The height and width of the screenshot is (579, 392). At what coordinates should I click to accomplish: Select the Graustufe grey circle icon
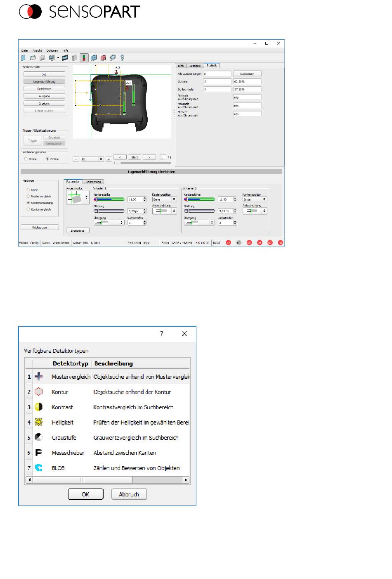point(39,437)
